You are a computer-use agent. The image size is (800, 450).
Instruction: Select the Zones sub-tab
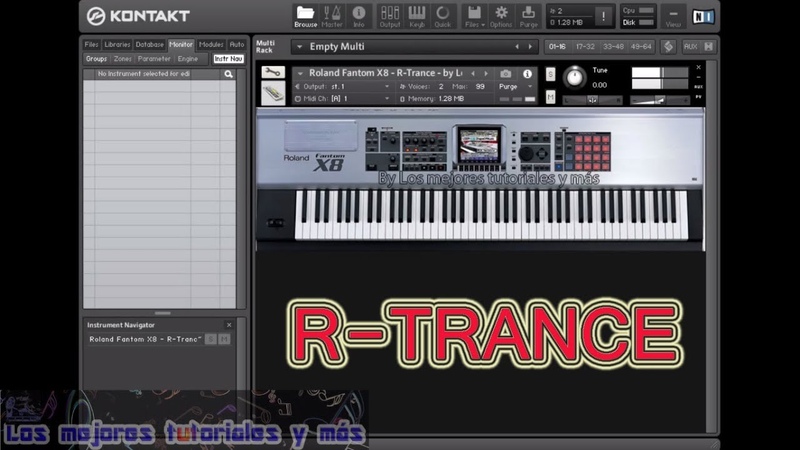pyautogui.click(x=122, y=59)
